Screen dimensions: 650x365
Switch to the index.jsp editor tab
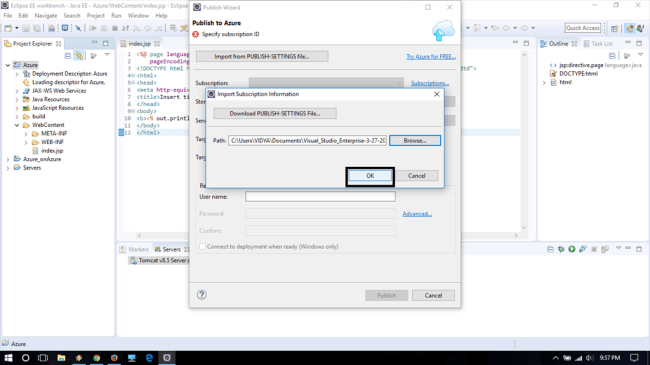tap(140, 44)
